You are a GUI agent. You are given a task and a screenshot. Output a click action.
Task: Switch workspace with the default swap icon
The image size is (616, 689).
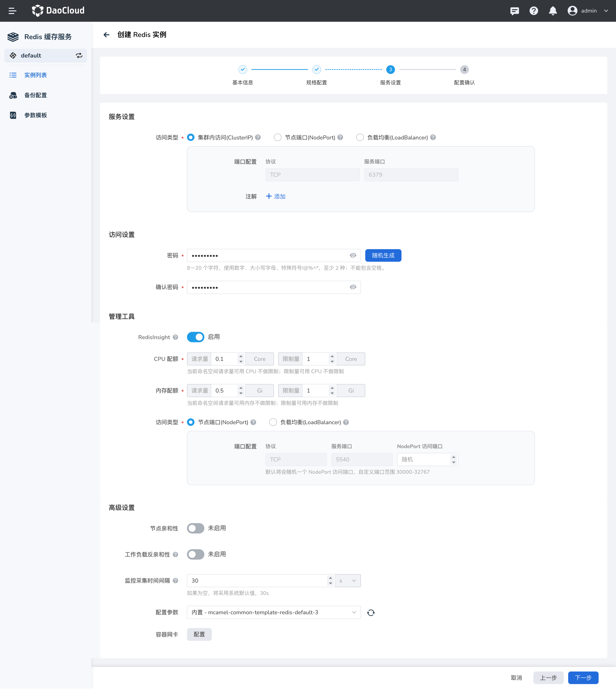[79, 56]
